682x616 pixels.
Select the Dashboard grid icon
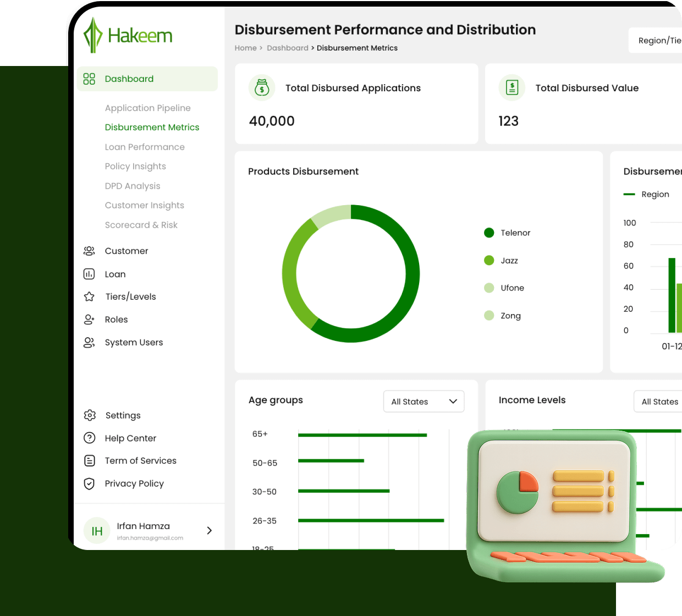(89, 79)
